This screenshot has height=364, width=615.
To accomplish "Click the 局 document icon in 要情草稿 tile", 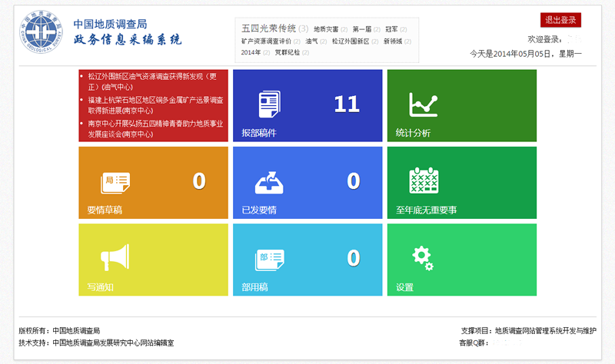I will [115, 183].
